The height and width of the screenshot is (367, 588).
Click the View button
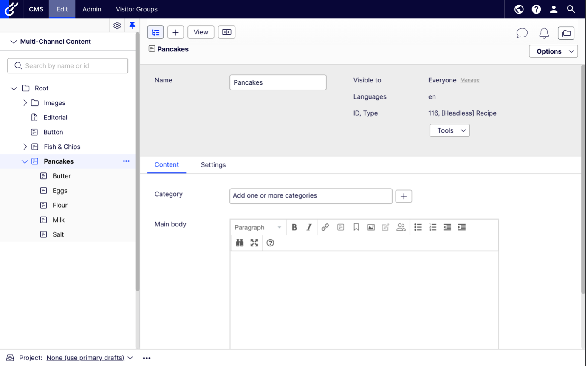(201, 32)
